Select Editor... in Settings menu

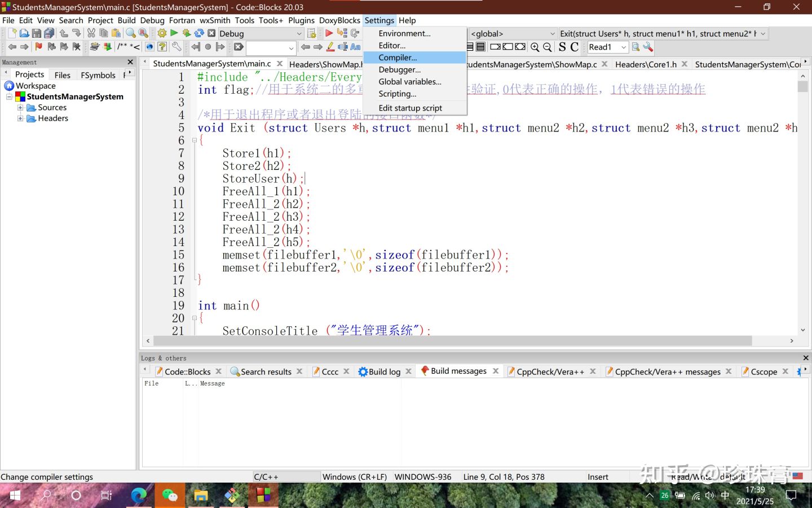[414, 45]
